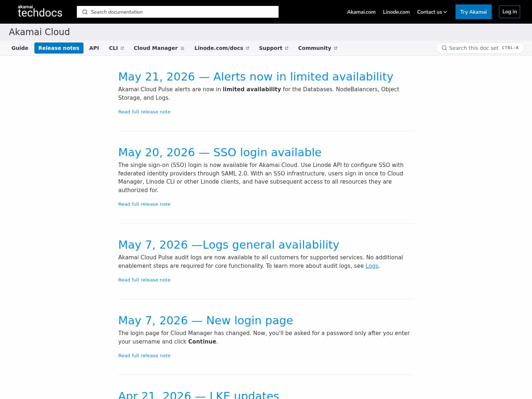
Task: Click the external-link icon beside Linode.com/docs
Action: pyautogui.click(x=248, y=48)
